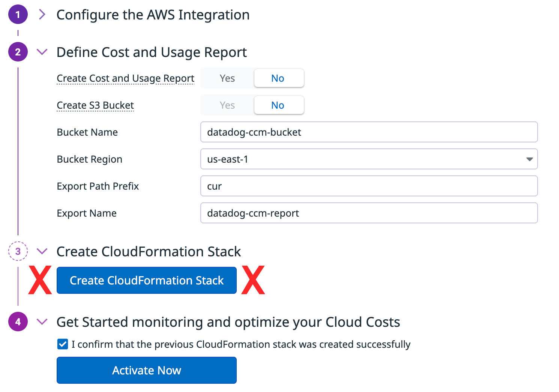Screen dimensions: 559x392
Task: Click the Create Cost and Usage Report label
Action: click(x=125, y=78)
